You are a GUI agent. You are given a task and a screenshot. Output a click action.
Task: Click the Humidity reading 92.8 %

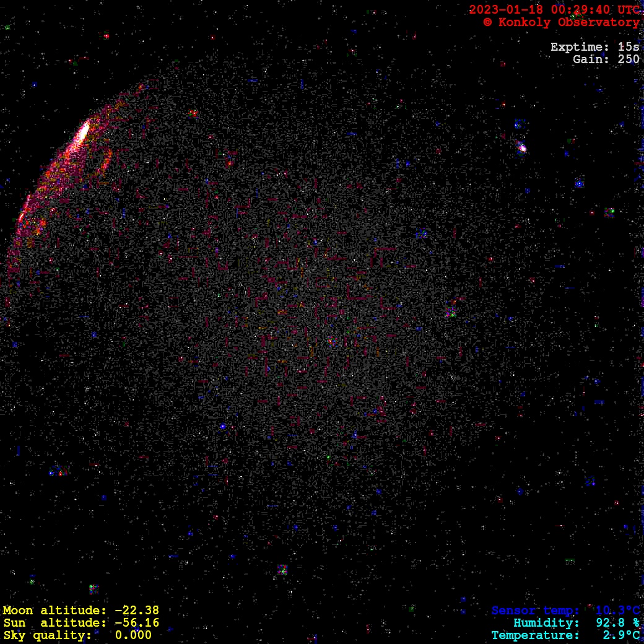[x=577, y=623]
